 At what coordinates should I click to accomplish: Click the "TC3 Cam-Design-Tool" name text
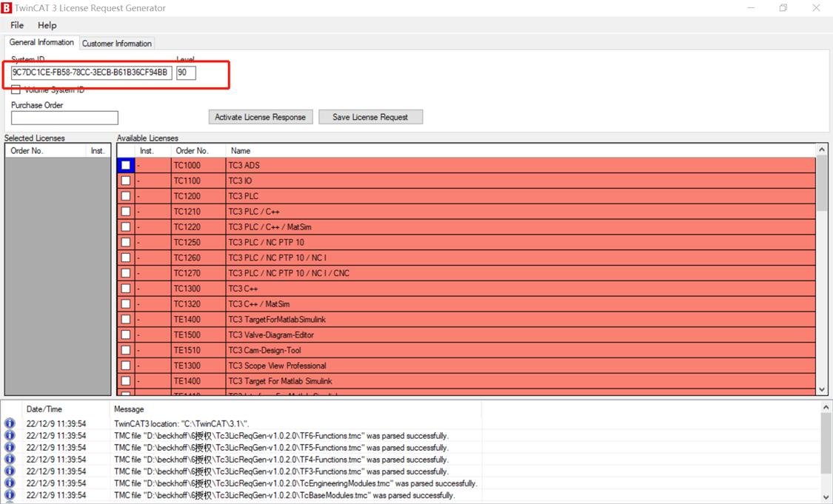coord(264,350)
